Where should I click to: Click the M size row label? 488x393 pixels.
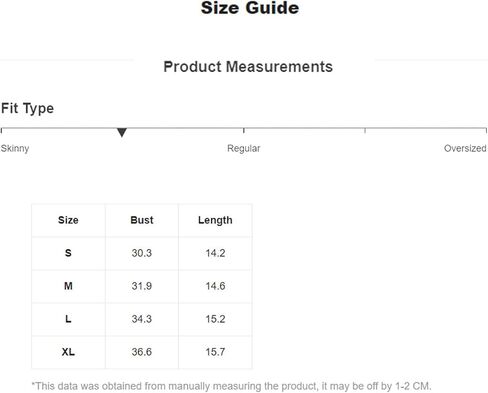68,286
